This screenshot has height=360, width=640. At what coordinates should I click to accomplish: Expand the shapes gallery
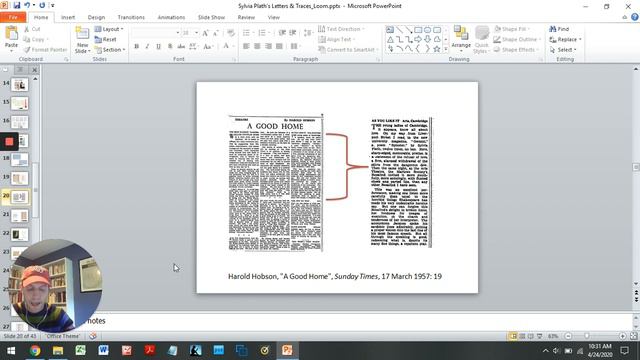tap(446, 49)
